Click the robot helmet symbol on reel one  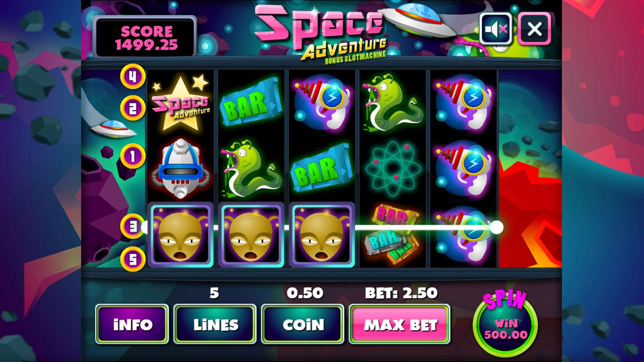[x=181, y=168]
